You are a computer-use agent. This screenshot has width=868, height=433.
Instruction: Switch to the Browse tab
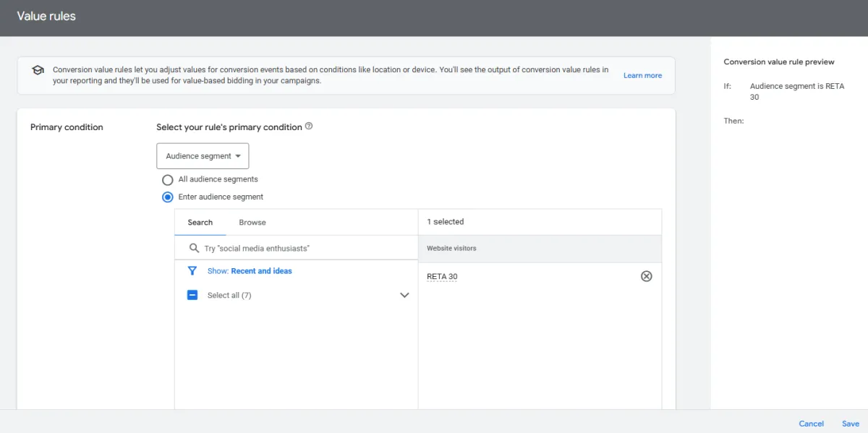pos(252,223)
